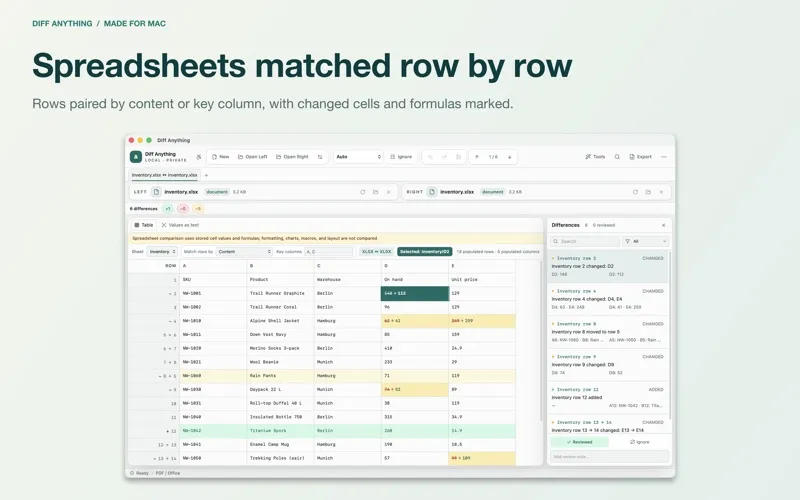Viewport: 800px width, 500px height.
Task: Reload the left inventory.xlsx file
Action: (x=362, y=192)
